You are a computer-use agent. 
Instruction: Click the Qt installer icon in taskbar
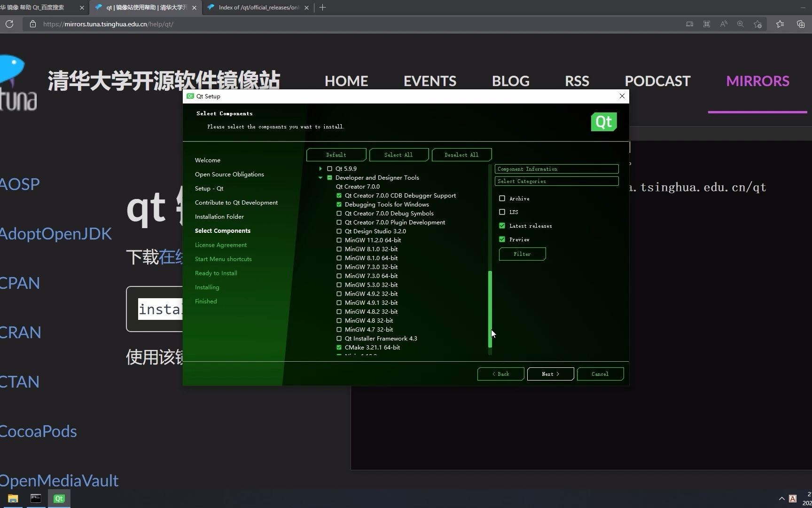coord(59,499)
